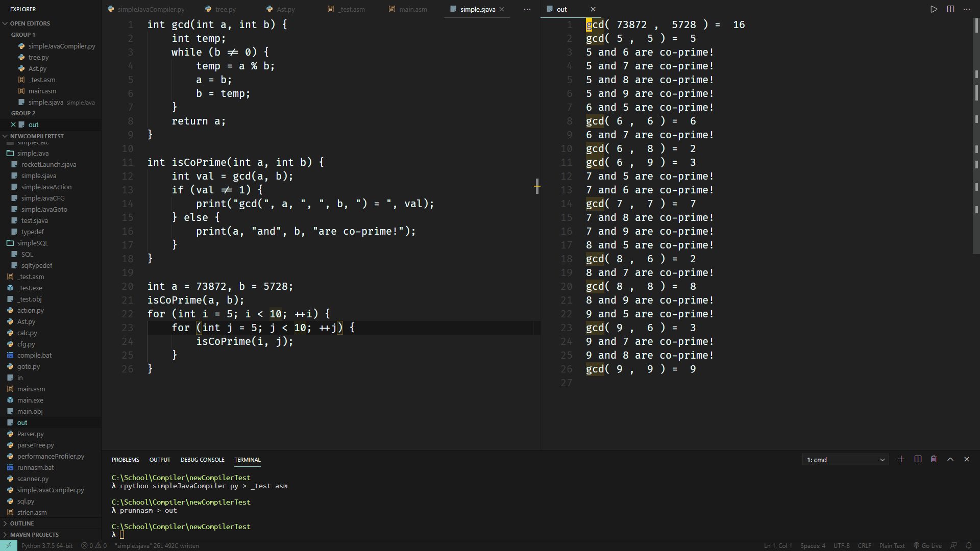Open simpleJavaAction file in the explorer

(51, 187)
